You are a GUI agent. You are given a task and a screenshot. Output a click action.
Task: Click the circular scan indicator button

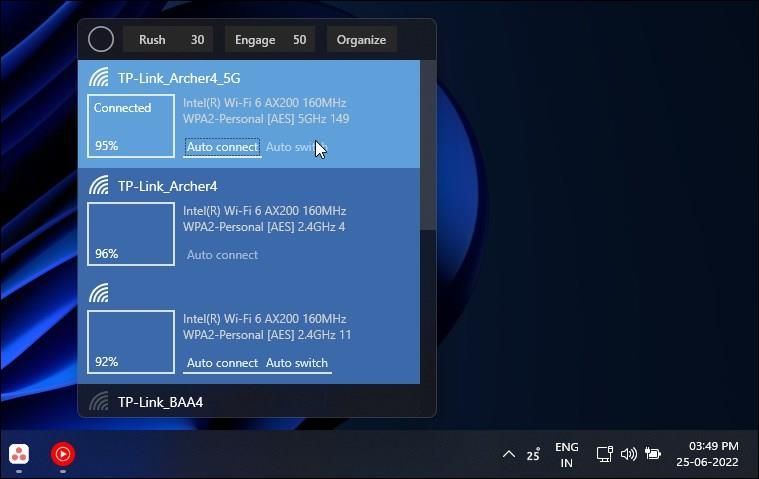101,39
